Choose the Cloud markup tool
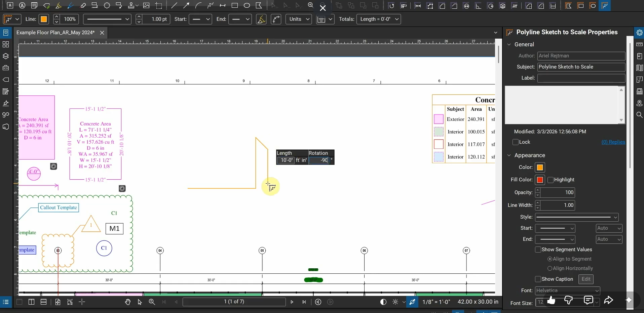 click(x=107, y=6)
